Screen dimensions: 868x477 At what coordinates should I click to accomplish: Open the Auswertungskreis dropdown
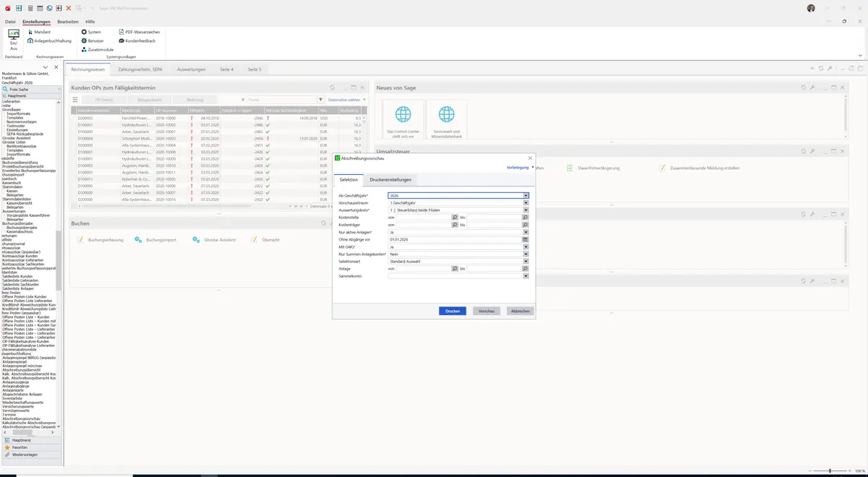click(526, 210)
